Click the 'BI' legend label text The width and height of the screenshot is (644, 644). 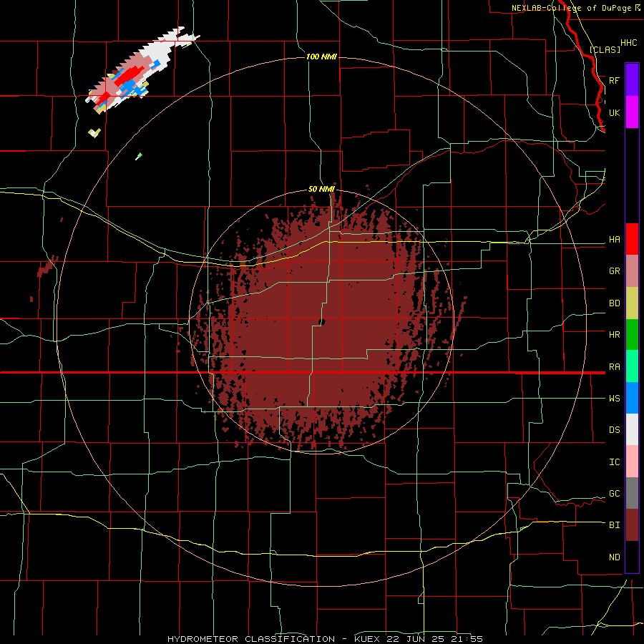[x=615, y=525]
